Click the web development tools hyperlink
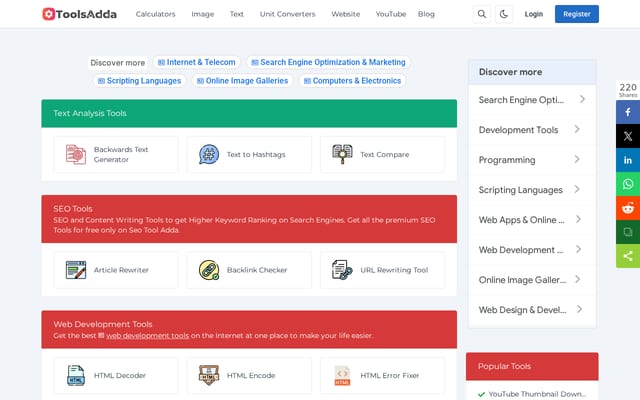The width and height of the screenshot is (640, 400). [x=147, y=336]
